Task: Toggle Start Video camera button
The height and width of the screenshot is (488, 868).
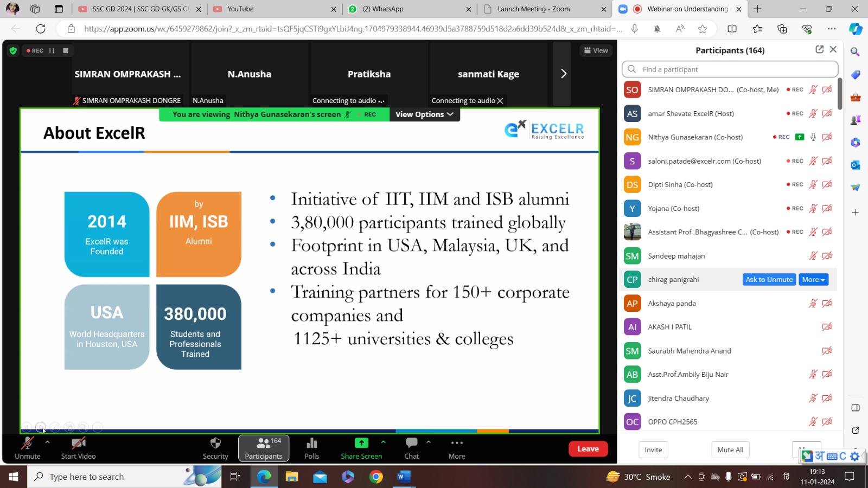Action: pos(78,448)
